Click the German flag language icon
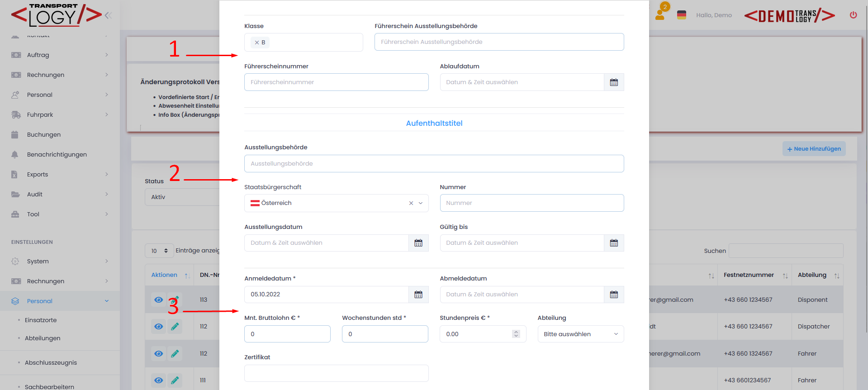This screenshot has width=868, height=390. (x=681, y=15)
